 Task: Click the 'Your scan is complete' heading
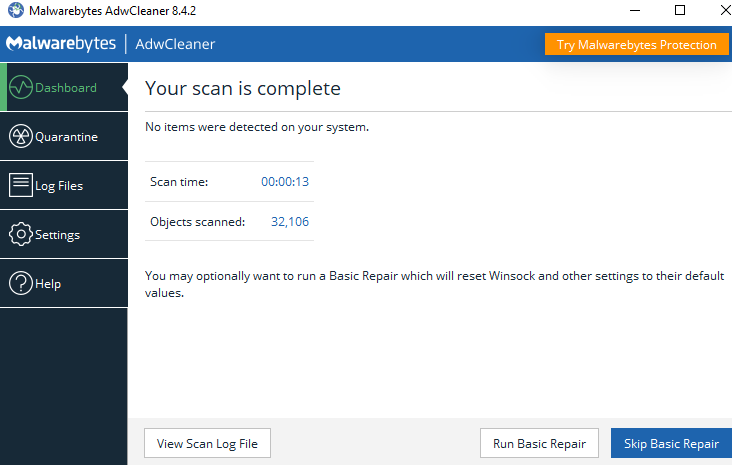tap(243, 88)
